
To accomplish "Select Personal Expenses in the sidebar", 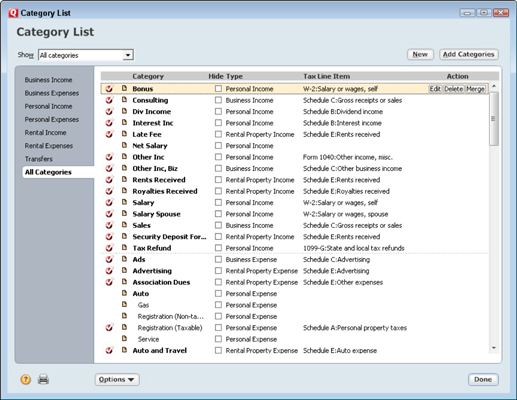I will point(52,119).
